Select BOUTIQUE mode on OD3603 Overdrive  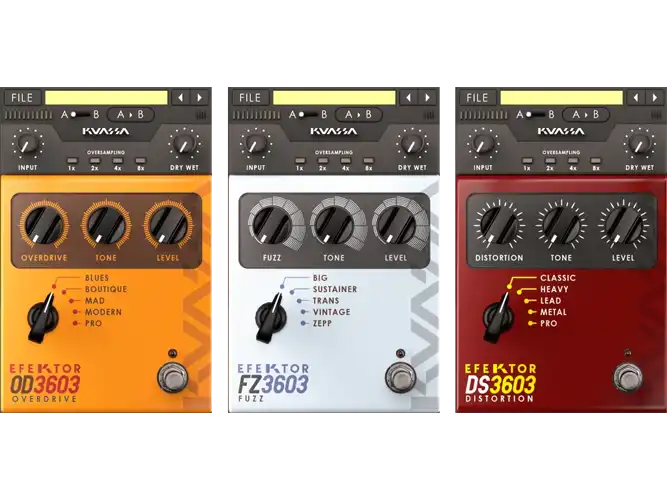(106, 289)
